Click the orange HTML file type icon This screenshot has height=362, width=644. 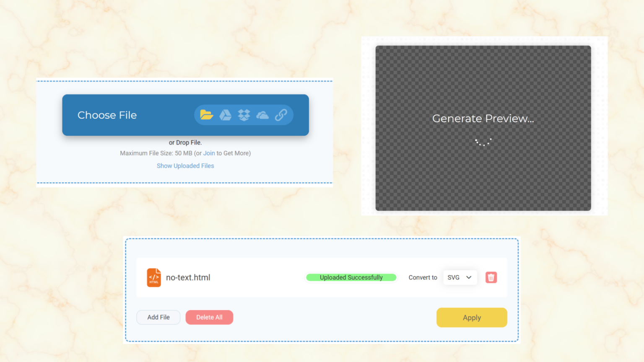[153, 277]
